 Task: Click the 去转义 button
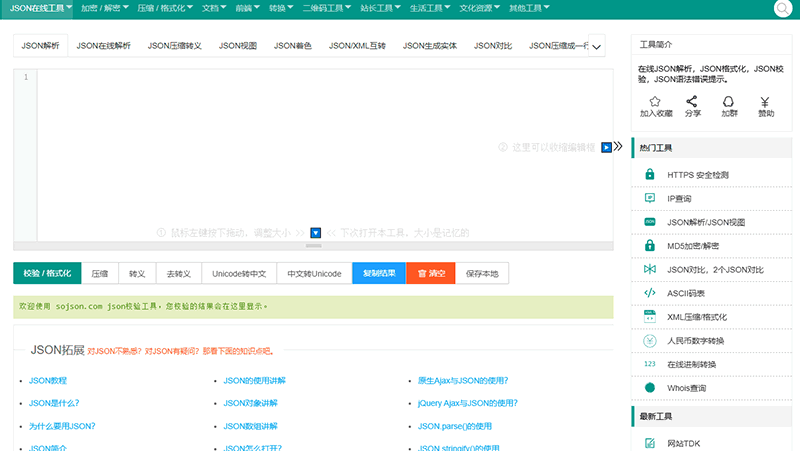(179, 273)
